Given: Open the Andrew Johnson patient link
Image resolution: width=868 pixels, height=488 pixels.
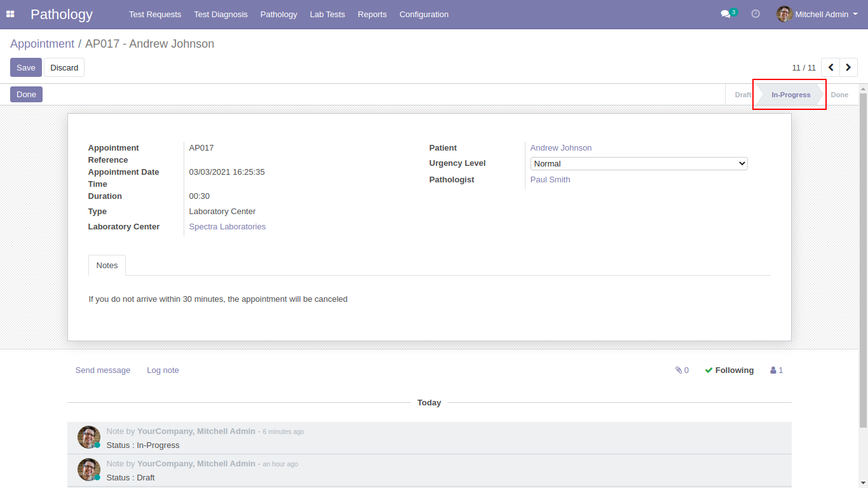Looking at the screenshot, I should coord(561,148).
